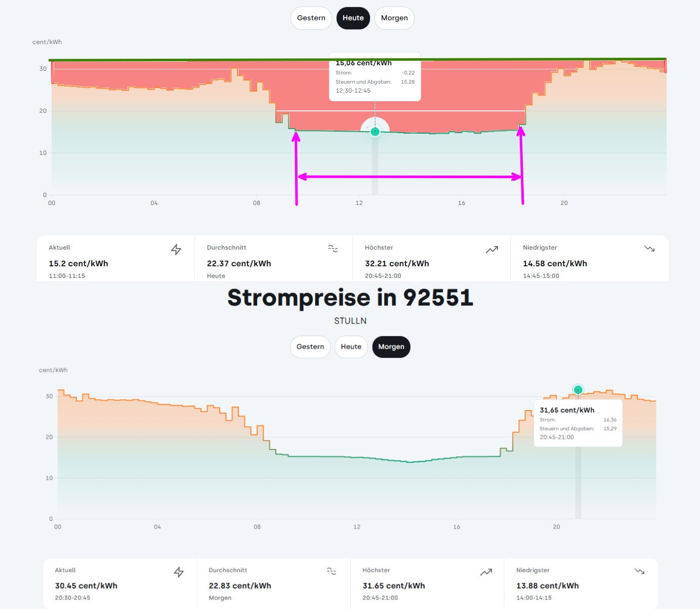Click falling trend icon in 13.88 cent card
The width and height of the screenshot is (700, 609).
point(639,571)
